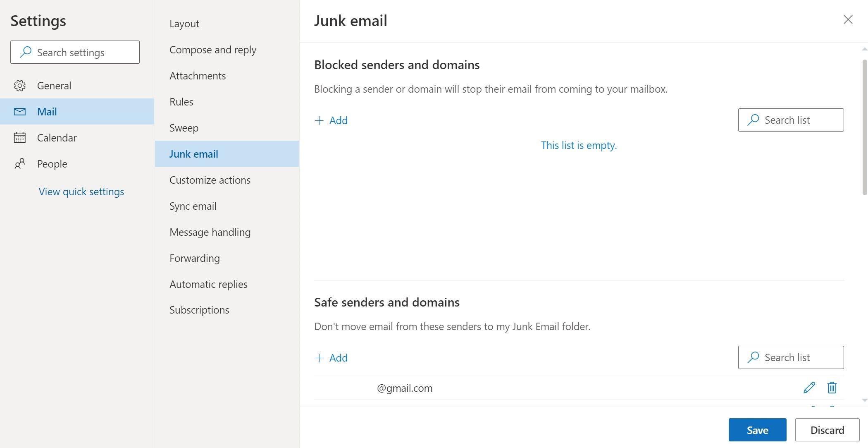Click the General gear icon
868x448 pixels.
tap(19, 86)
